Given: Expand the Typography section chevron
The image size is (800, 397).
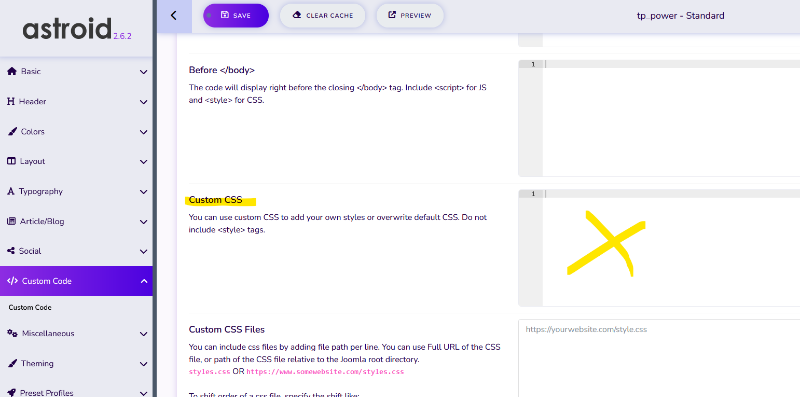Looking at the screenshot, I should [143, 192].
